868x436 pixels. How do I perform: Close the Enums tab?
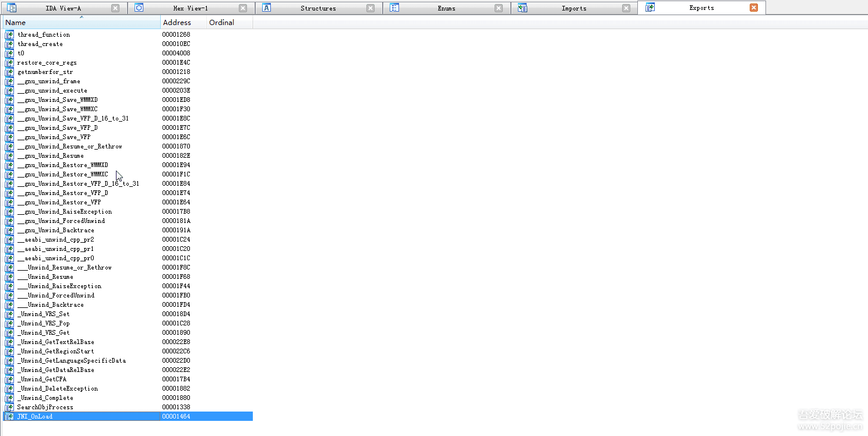(x=499, y=8)
